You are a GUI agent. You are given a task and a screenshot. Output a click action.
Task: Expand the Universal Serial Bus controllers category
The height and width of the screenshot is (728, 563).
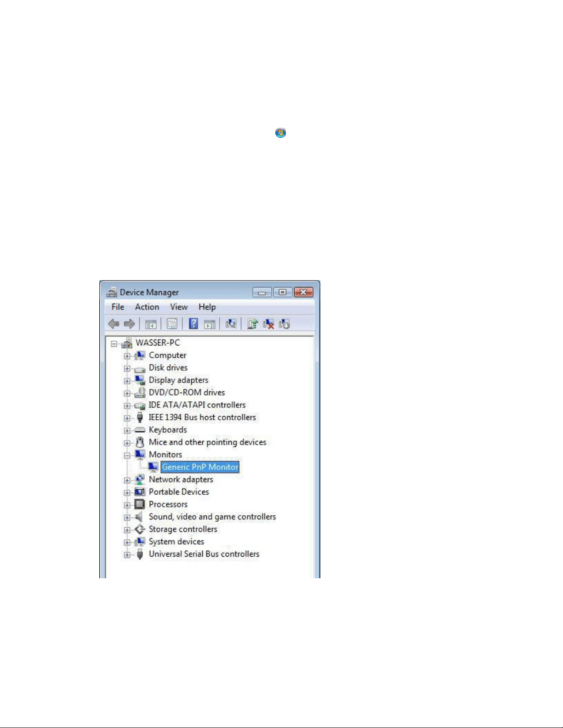(x=127, y=554)
